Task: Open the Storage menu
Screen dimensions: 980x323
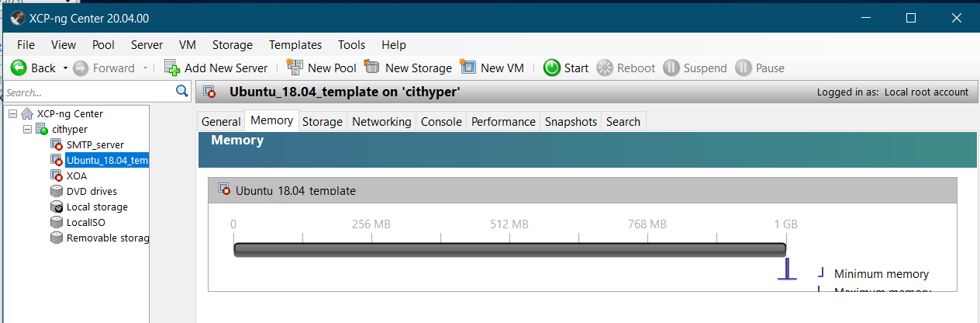Action: pos(233,45)
